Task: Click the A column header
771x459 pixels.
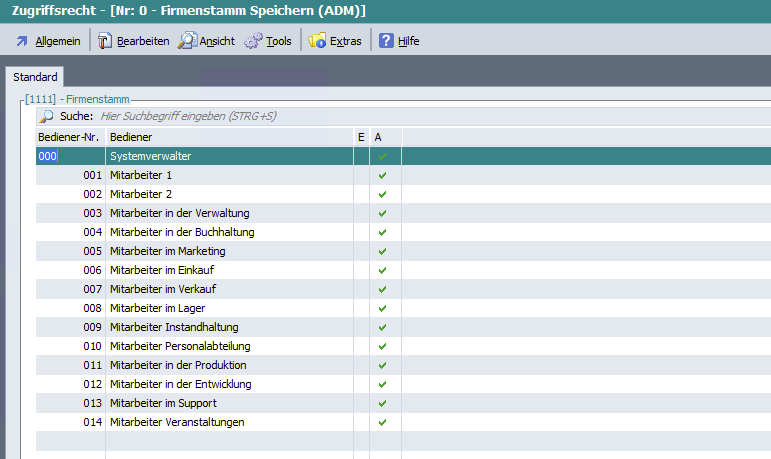Action: (x=379, y=136)
